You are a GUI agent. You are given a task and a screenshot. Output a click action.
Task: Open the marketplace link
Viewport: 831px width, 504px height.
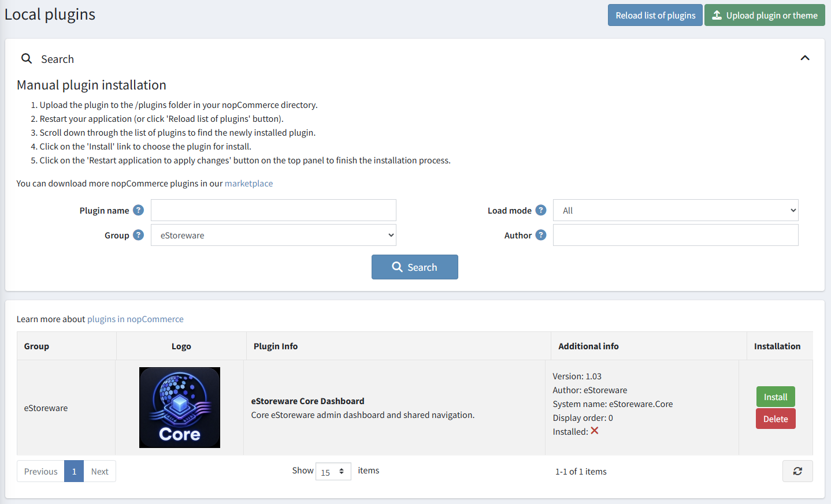click(x=248, y=184)
